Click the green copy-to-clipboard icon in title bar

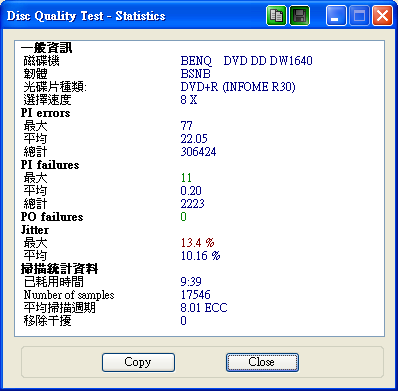276,16
